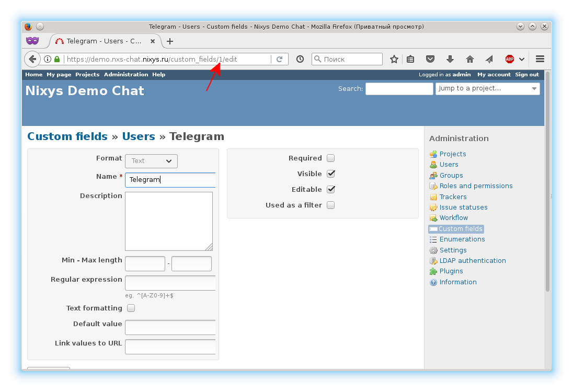Open the admin user link

pyautogui.click(x=462, y=75)
